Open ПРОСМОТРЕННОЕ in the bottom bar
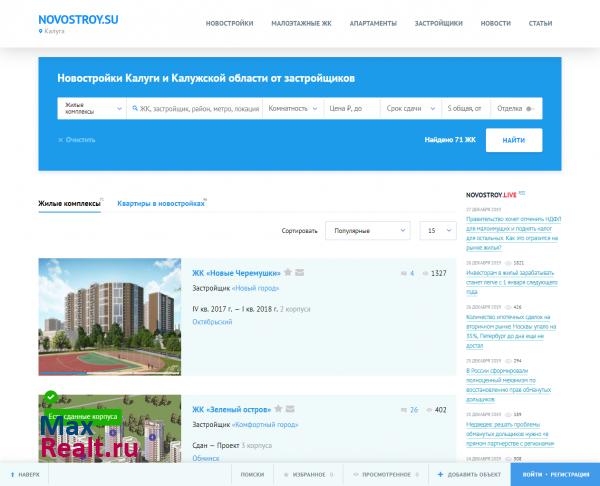 (386, 475)
